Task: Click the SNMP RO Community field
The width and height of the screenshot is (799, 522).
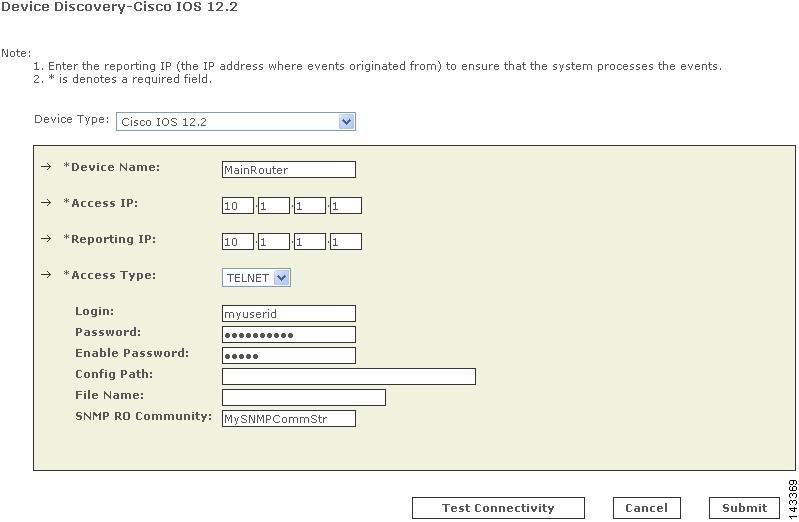Action: tap(288, 419)
